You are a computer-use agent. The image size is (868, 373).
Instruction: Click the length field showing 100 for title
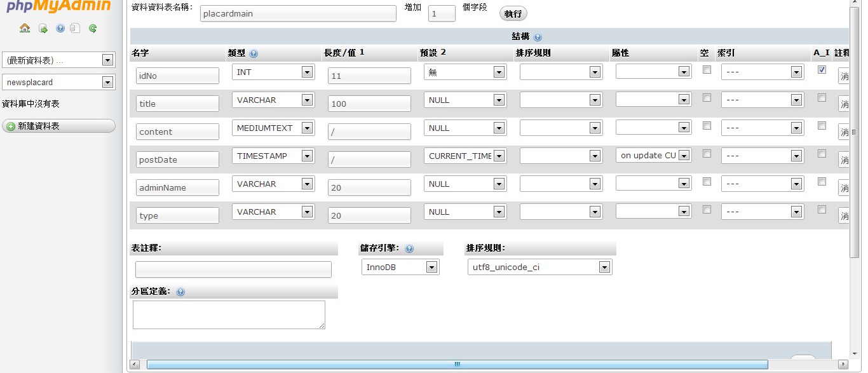click(369, 104)
